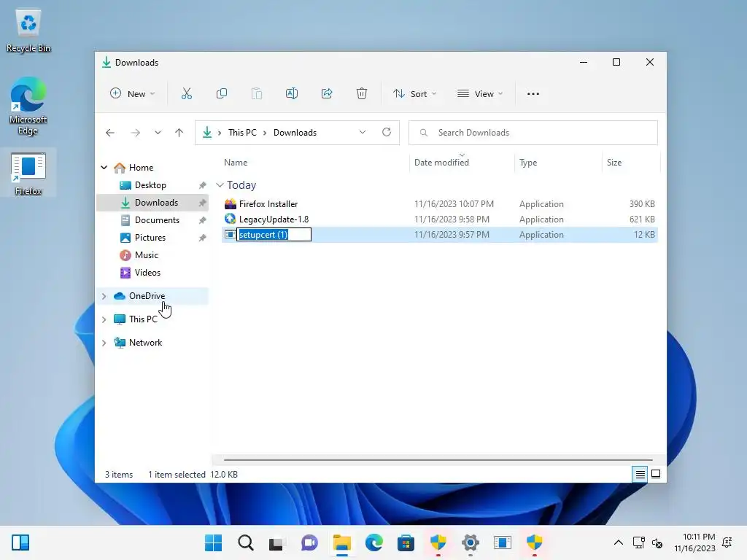Expand the Network tree node
Viewport: 747px width, 560px height.
tap(104, 343)
